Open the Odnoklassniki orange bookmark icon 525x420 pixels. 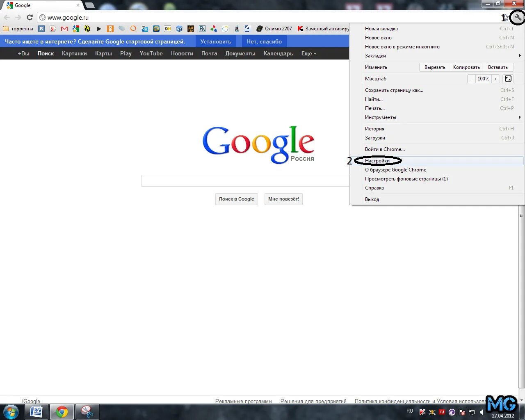coord(110,29)
